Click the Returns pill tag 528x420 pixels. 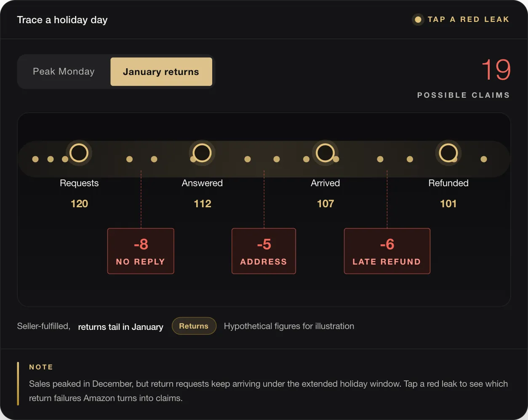(194, 326)
